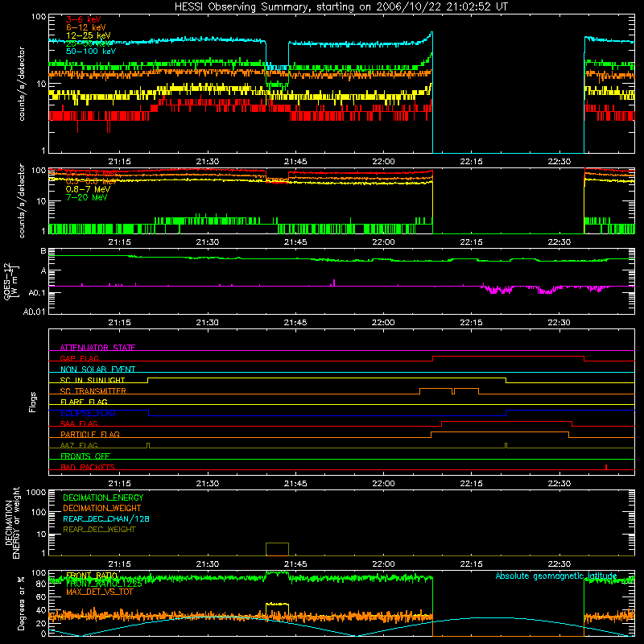Viewport: 644px width, 644px height.
Task: Click the Absolute geomagnetic latitude label
Action: coord(556,576)
